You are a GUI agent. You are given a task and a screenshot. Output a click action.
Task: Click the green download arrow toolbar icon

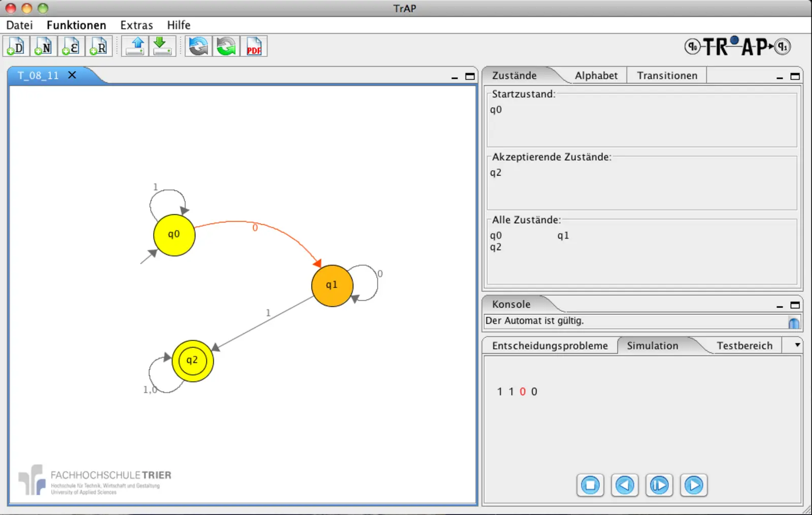pos(162,47)
